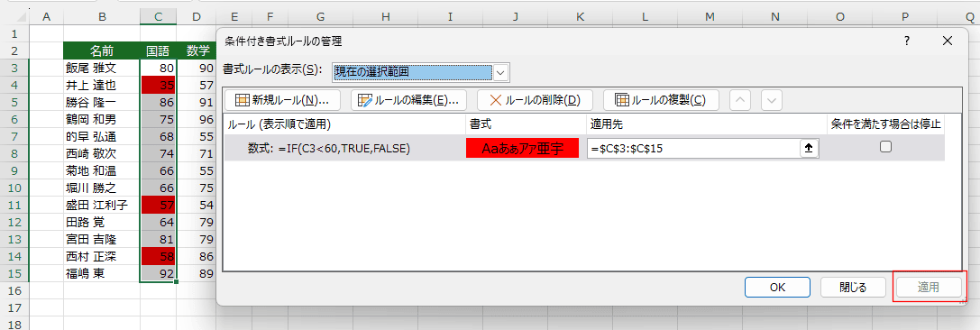Click inside the =$C$3:$C$15 range field
Screen dimensions: 980x330
tap(693, 148)
